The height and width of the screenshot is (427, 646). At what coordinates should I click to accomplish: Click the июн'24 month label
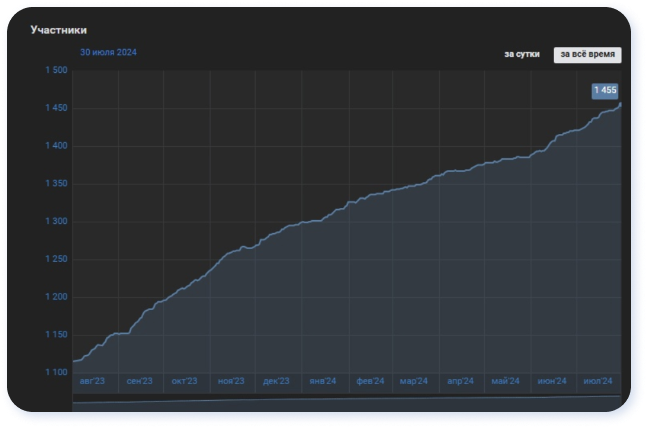pyautogui.click(x=552, y=381)
